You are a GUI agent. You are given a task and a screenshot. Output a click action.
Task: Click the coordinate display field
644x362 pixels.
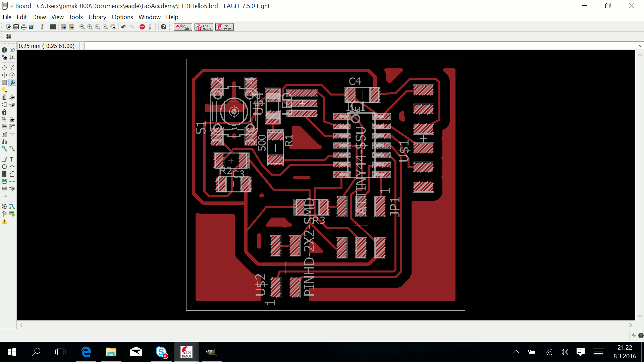49,46
